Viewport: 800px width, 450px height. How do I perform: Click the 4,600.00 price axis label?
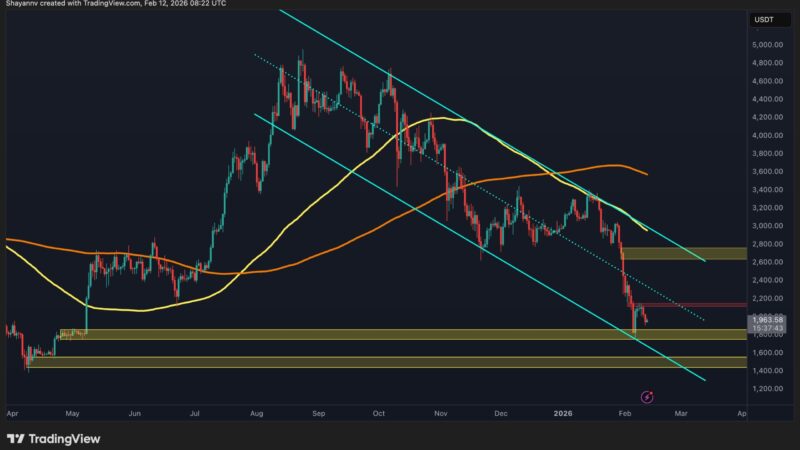click(x=767, y=81)
